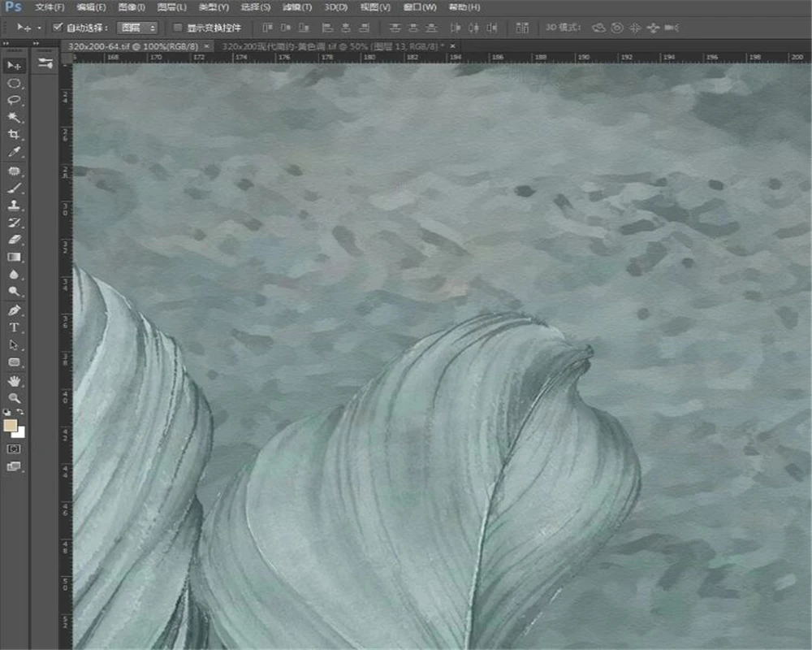Toggle the 显示变换控件 checkbox
812x650 pixels.
pos(178,28)
